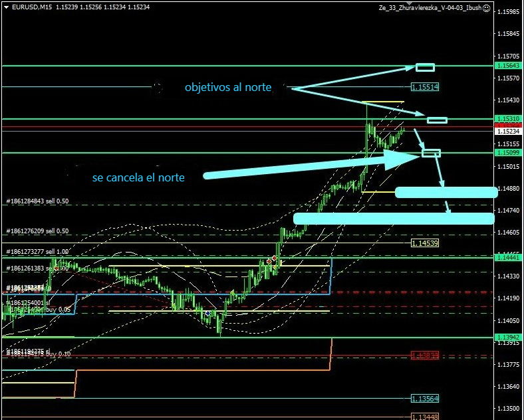This screenshot has height=420, width=524.
Task: Click the Ze_33_Zhuravlerezka expert advisor name
Action: point(429,8)
